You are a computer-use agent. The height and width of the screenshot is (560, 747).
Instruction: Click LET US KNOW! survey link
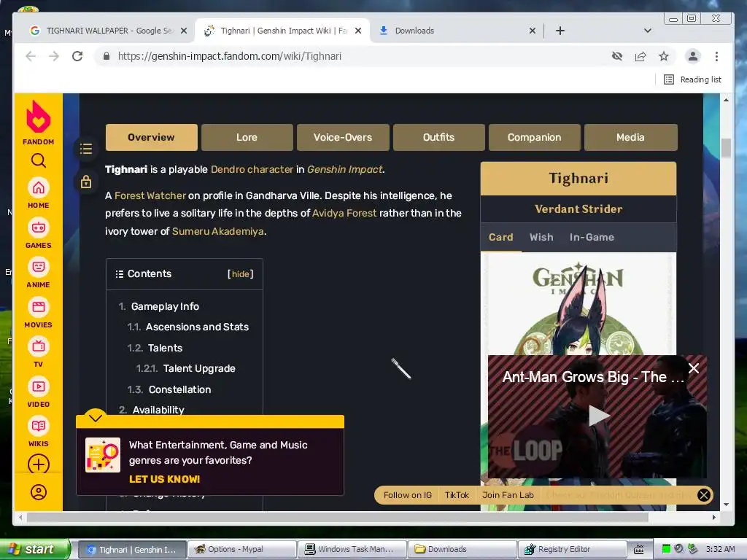(x=164, y=479)
